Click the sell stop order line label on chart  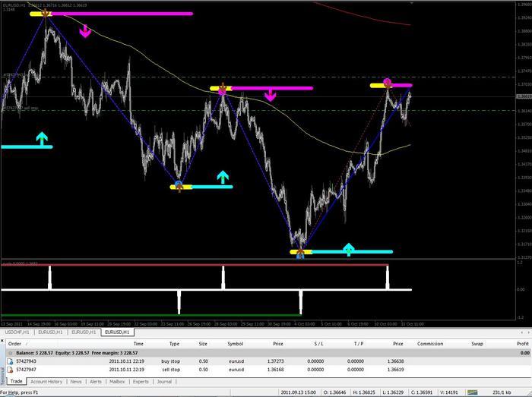pos(21,108)
